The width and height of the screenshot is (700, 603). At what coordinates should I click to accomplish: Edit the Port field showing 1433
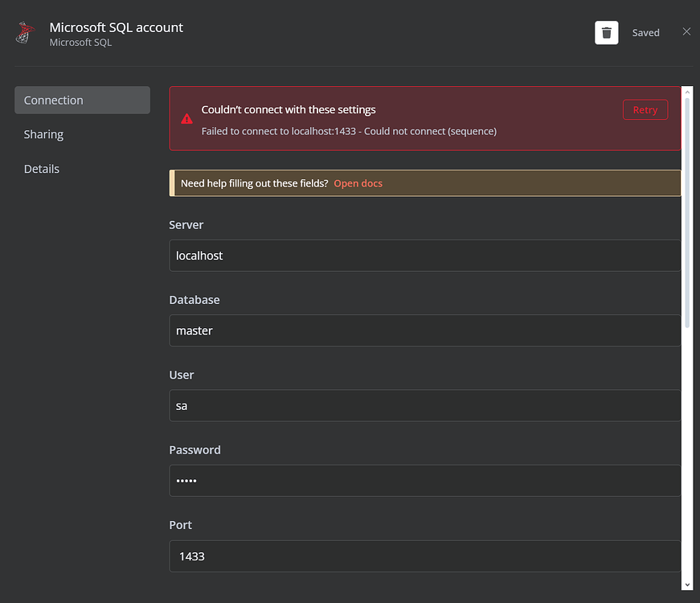(424, 556)
